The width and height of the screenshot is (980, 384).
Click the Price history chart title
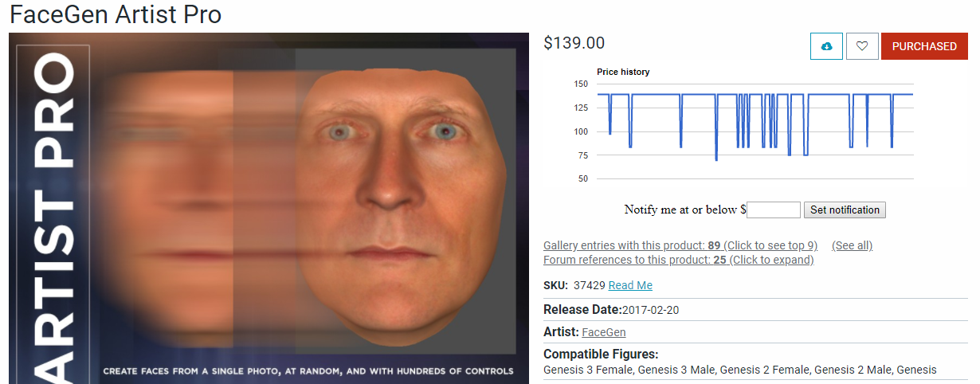pos(623,72)
